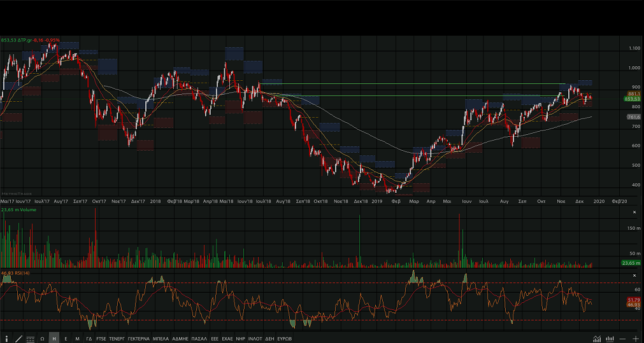Screen dimensions: 644x343
Task: Change chart type with bar icon
Action: 610,339
